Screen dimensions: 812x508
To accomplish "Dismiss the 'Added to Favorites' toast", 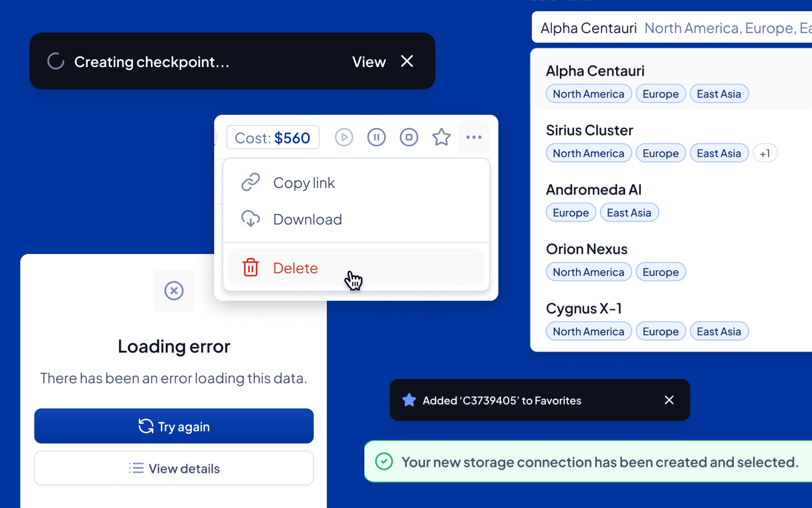I will 669,400.
